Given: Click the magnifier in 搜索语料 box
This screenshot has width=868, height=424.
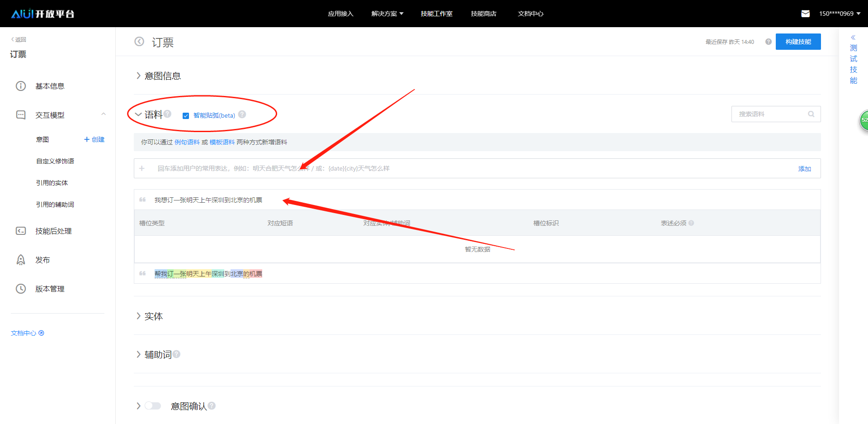Looking at the screenshot, I should pyautogui.click(x=811, y=114).
